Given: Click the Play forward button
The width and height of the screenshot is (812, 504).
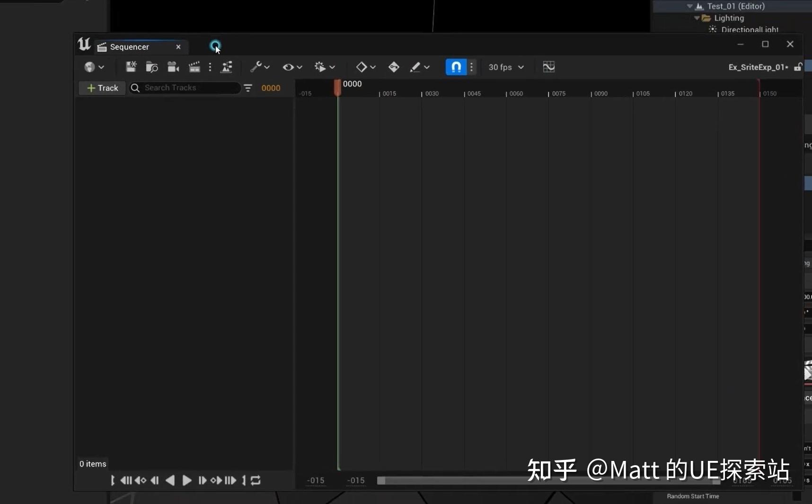Looking at the screenshot, I should point(187,480).
